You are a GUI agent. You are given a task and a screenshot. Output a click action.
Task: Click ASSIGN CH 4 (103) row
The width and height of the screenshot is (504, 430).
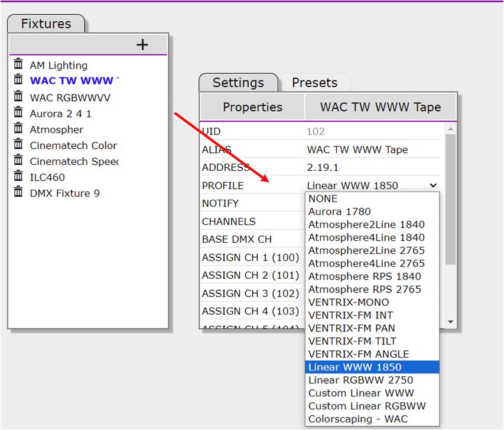[x=251, y=311]
